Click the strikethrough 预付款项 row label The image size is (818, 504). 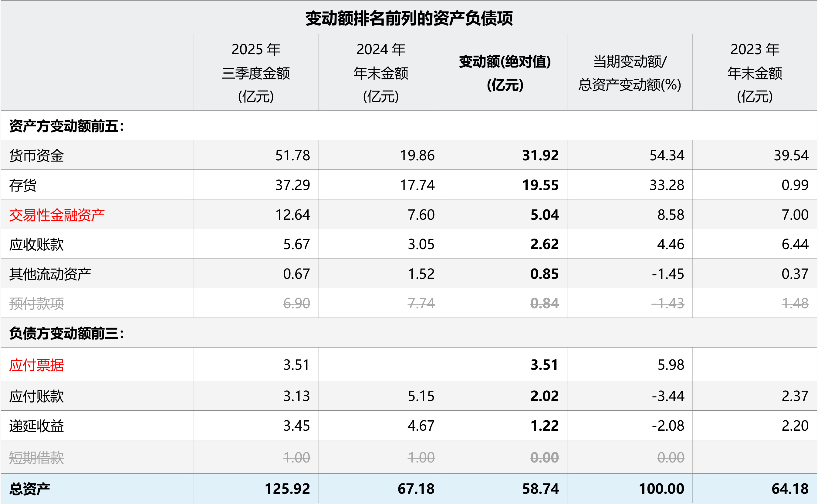click(36, 304)
